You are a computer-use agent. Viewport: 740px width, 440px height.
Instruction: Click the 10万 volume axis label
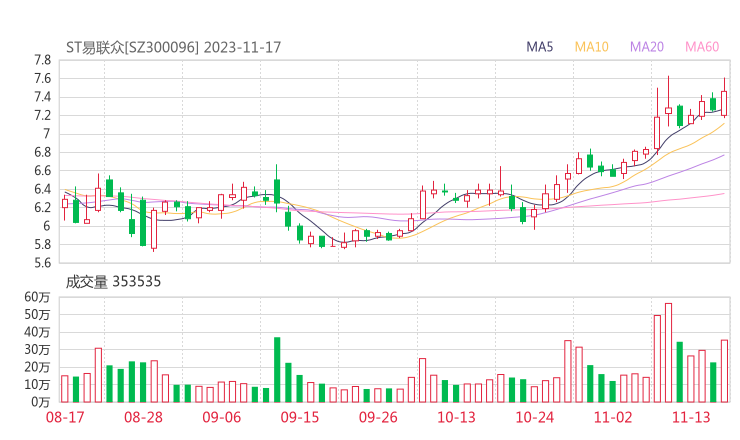pos(37,384)
